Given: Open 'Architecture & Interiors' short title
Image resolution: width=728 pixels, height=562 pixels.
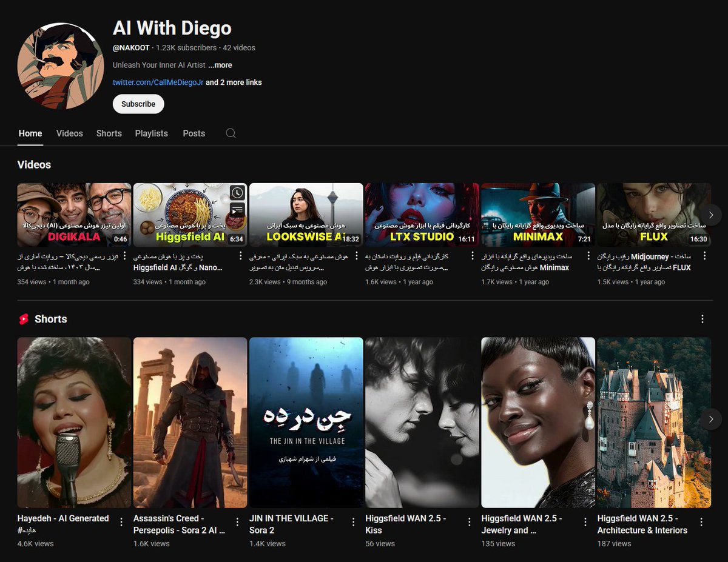Looking at the screenshot, I should point(642,524).
